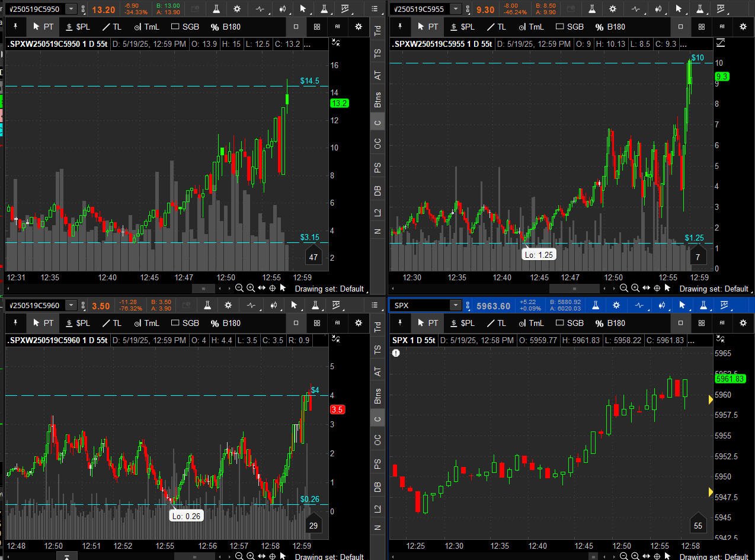Click the %B180 button in the C5955 toolbar
The width and height of the screenshot is (755, 560).
[x=610, y=27]
